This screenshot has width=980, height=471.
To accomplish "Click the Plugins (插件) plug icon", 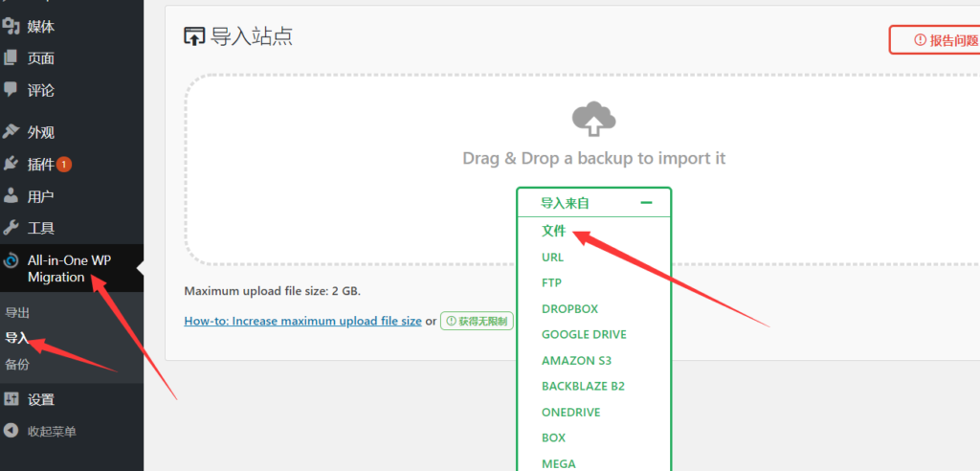I will coord(11,164).
